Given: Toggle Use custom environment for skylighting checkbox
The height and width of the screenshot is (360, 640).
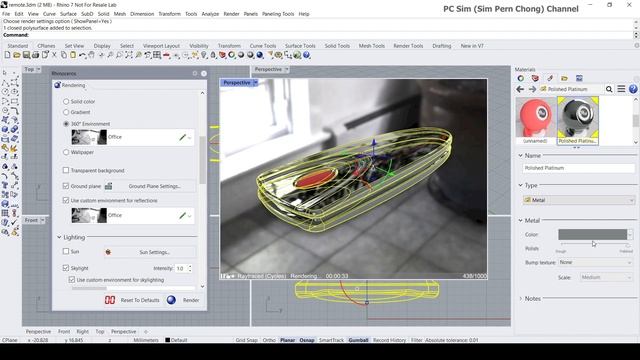Looking at the screenshot, I should (x=72, y=280).
